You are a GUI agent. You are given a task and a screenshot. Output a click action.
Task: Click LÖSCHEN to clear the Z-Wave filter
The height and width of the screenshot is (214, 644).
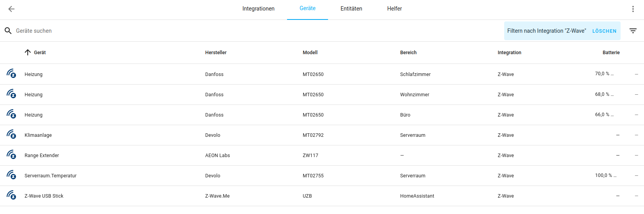point(604,31)
